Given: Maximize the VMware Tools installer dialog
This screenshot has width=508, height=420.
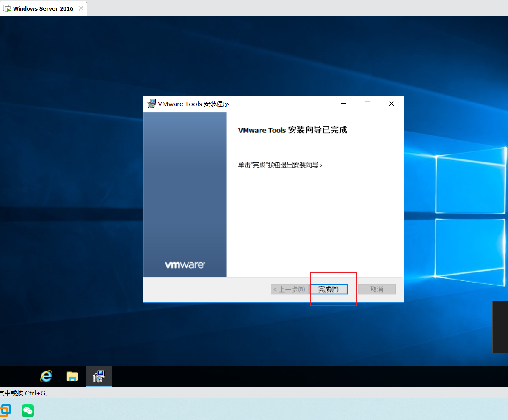Looking at the screenshot, I should pos(367,104).
